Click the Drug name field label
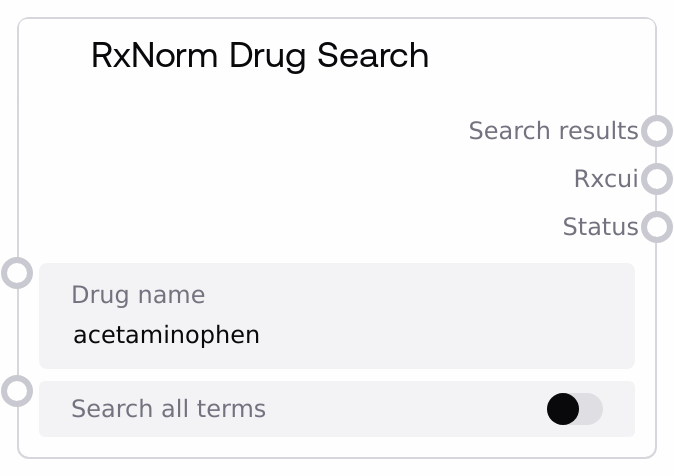The image size is (674, 476). pyautogui.click(x=138, y=295)
